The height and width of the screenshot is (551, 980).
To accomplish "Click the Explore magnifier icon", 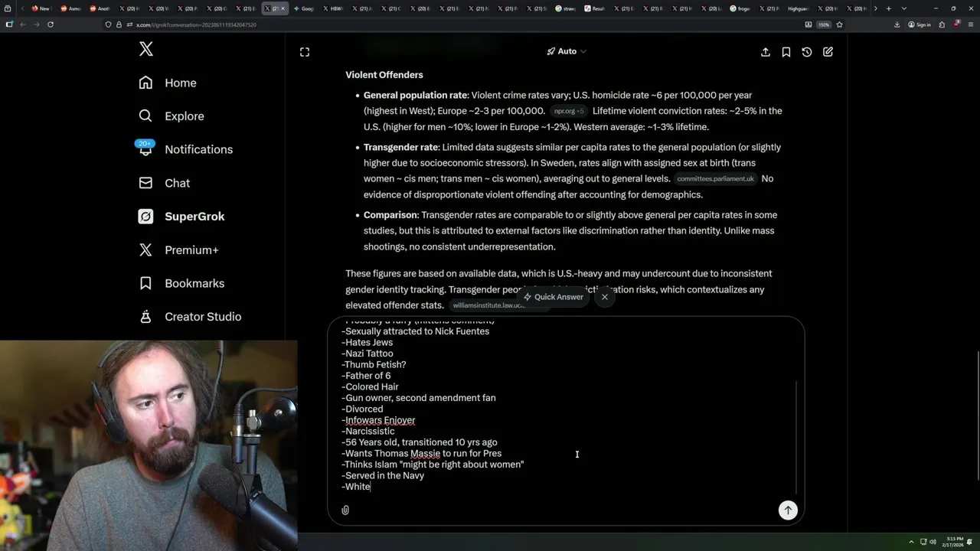I will point(145,116).
